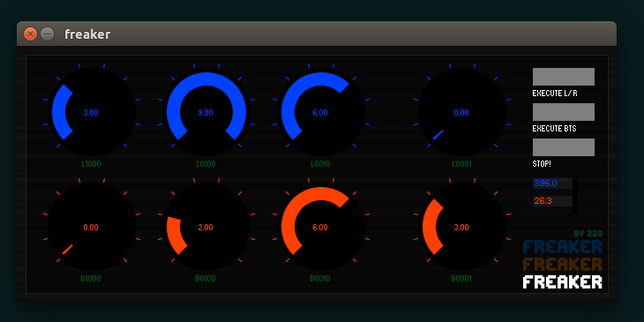Close the freaker window
This screenshot has height=322, width=644.
point(30,34)
